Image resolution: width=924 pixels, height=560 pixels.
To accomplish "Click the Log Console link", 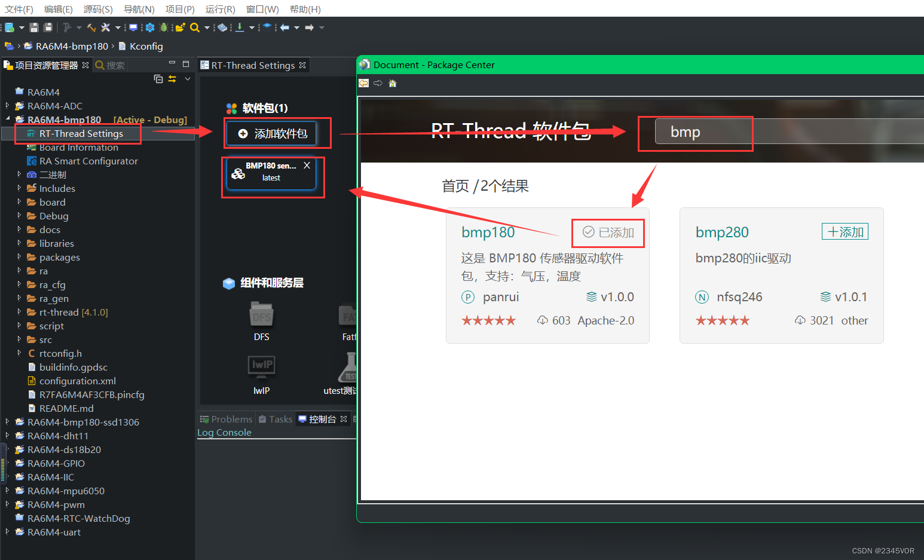I will point(225,433).
